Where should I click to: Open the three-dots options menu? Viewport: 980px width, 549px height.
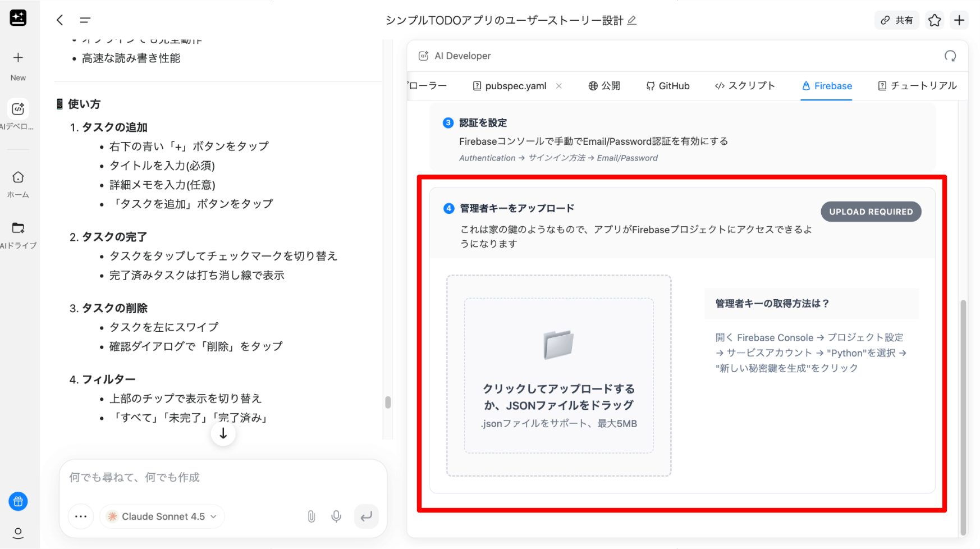pyautogui.click(x=81, y=516)
